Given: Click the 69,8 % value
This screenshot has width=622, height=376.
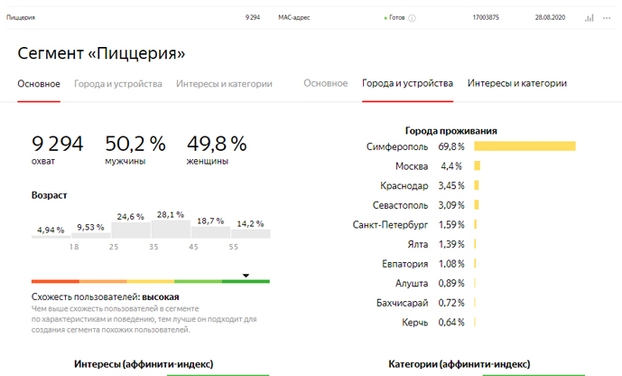Looking at the screenshot, I should (x=451, y=147).
